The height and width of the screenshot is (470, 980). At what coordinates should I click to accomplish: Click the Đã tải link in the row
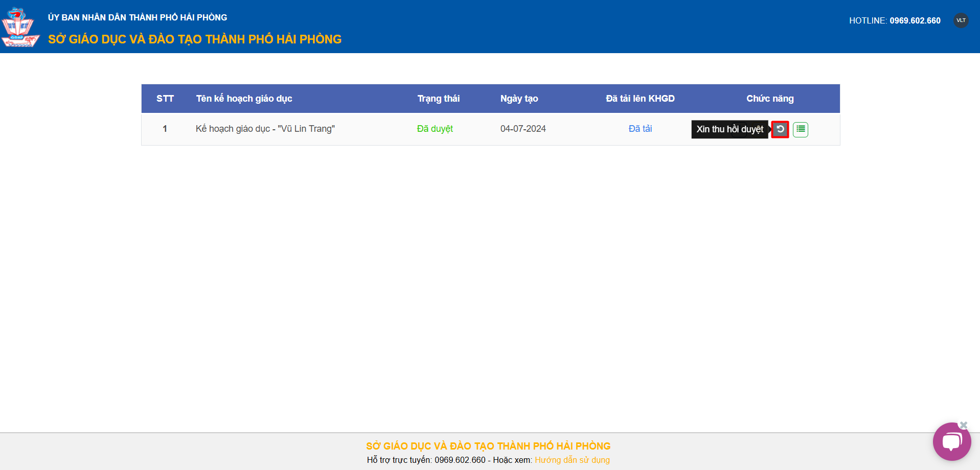coord(640,129)
